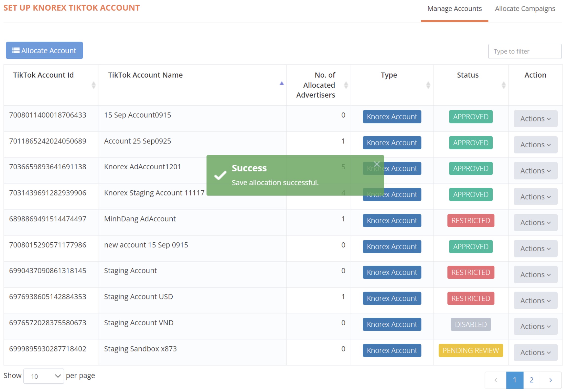Click account ID 7011865242024050689
Screen dimensions: 567x392
pos(48,141)
